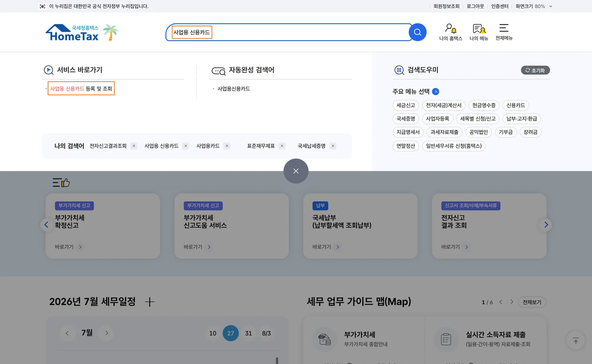Select 공익법인 menu chip
Viewport: 592px width, 364px height.
(x=478, y=132)
